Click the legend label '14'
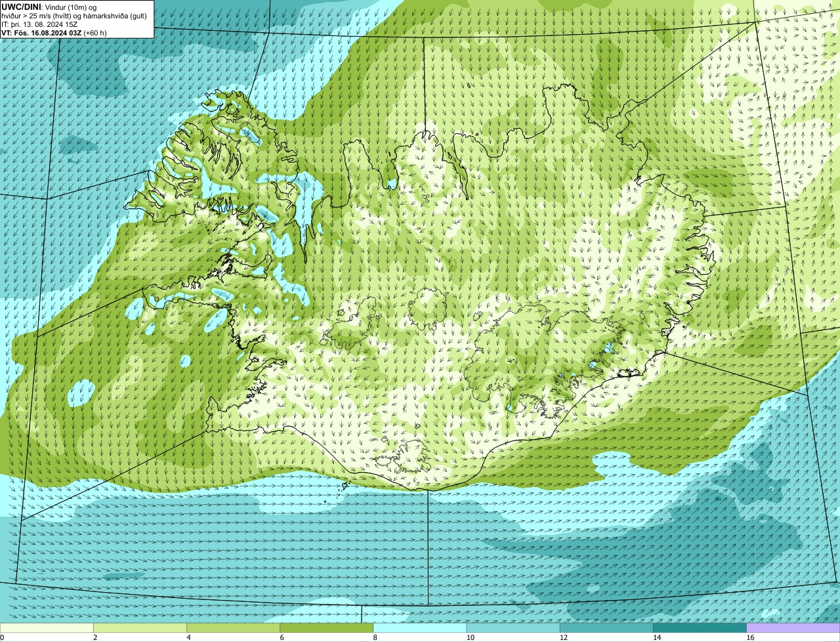840x642 pixels. point(656,637)
